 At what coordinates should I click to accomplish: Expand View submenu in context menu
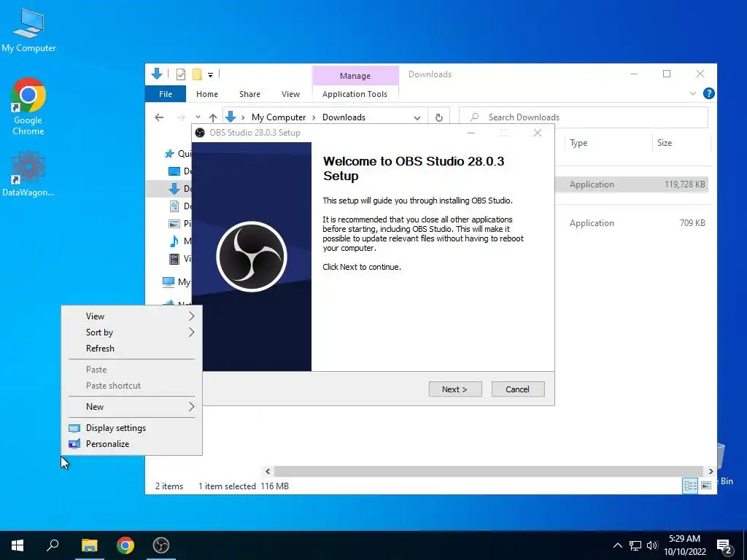(131, 316)
